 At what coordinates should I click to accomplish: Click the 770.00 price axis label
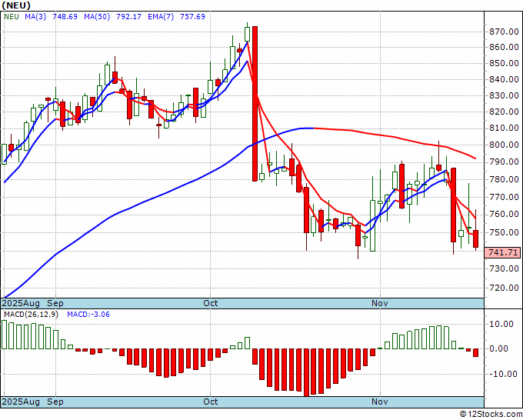click(504, 197)
